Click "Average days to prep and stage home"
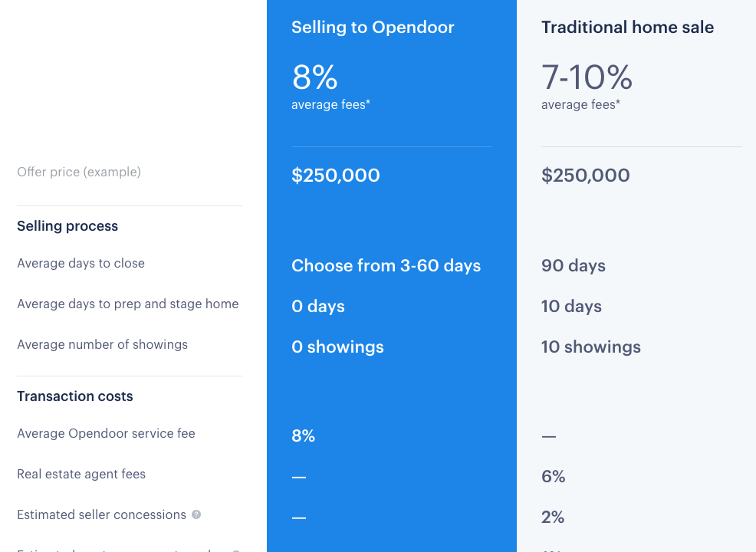The image size is (756, 552). click(x=128, y=304)
